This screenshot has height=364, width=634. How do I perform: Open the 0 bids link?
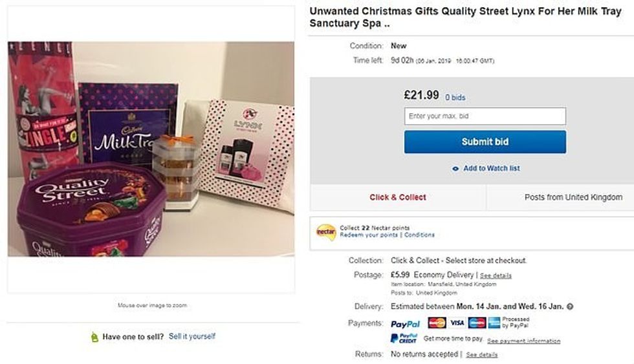click(455, 98)
